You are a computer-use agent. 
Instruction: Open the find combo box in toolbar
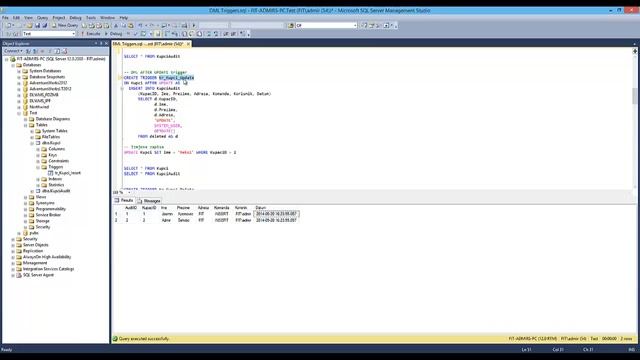coord(326,25)
